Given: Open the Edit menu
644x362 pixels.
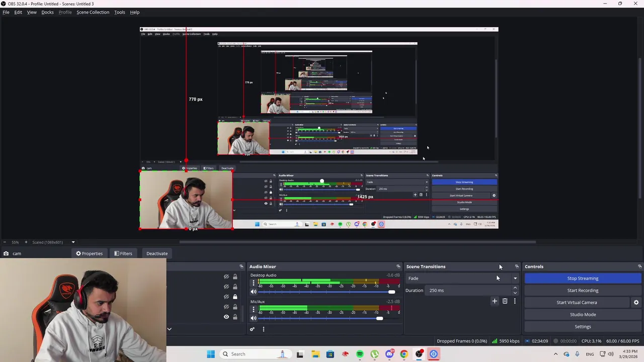Looking at the screenshot, I should tap(18, 12).
